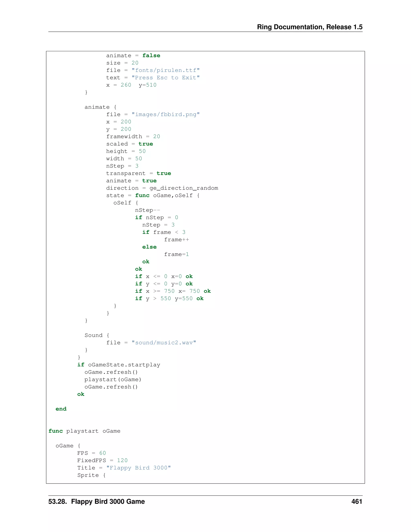Click the header 'Ring Documentation, Release 1.5'
The width and height of the screenshot is (411, 532).
pos(310,27)
